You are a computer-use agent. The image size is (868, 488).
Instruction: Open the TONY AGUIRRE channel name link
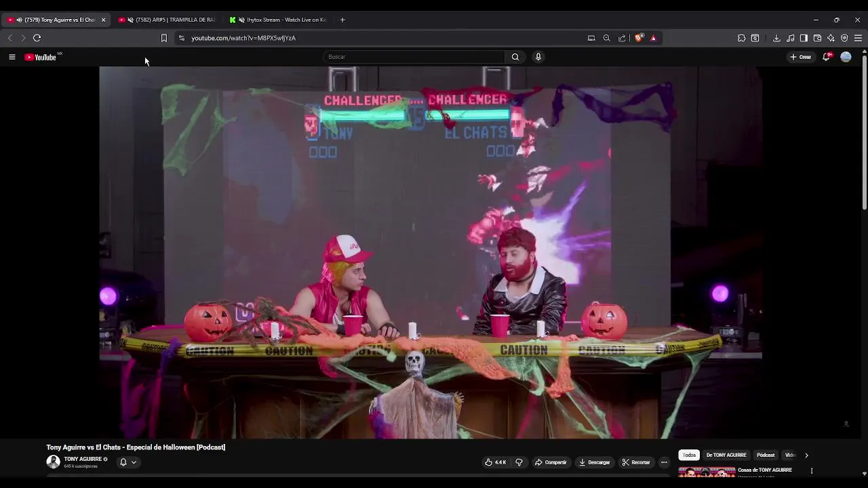pyautogui.click(x=83, y=459)
